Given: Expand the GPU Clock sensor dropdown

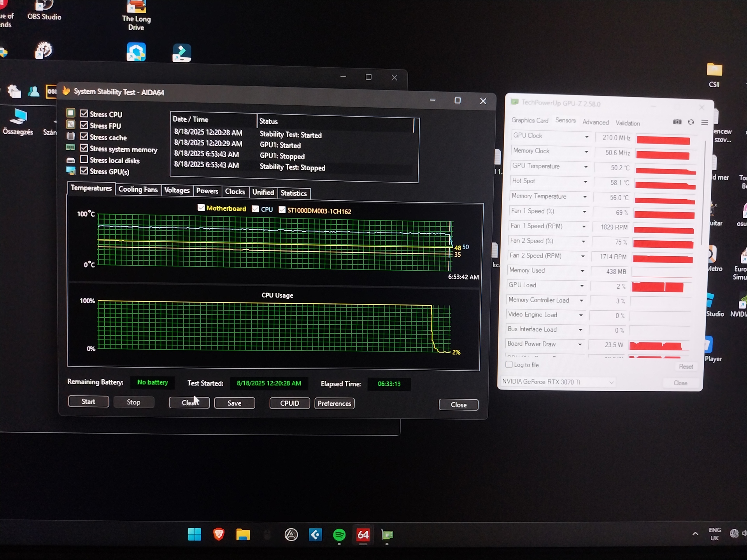Looking at the screenshot, I should click(586, 137).
